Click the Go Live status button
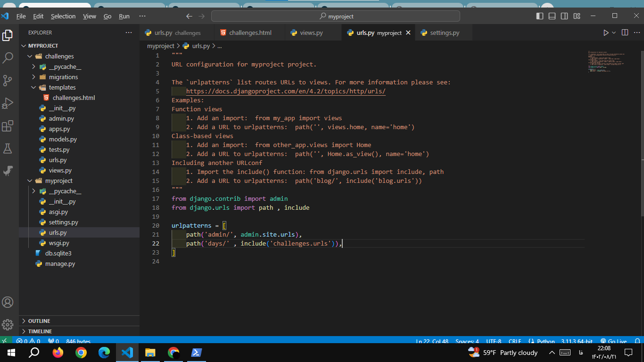644x362 pixels. coord(613,341)
